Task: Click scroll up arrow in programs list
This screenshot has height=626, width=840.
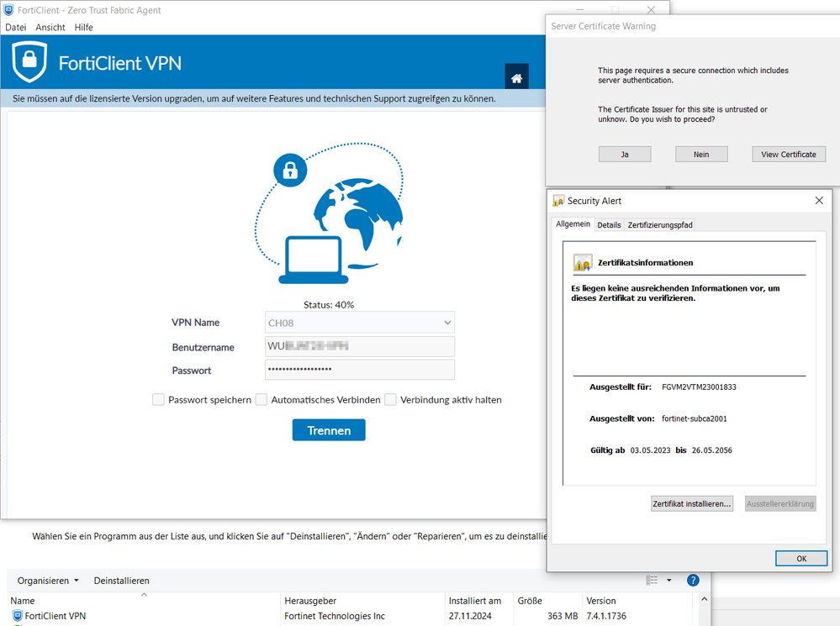Action: coord(704,599)
